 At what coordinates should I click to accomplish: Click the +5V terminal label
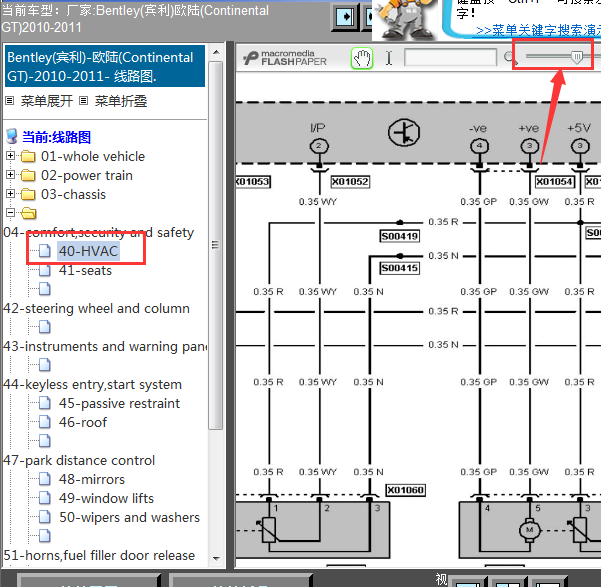[579, 128]
